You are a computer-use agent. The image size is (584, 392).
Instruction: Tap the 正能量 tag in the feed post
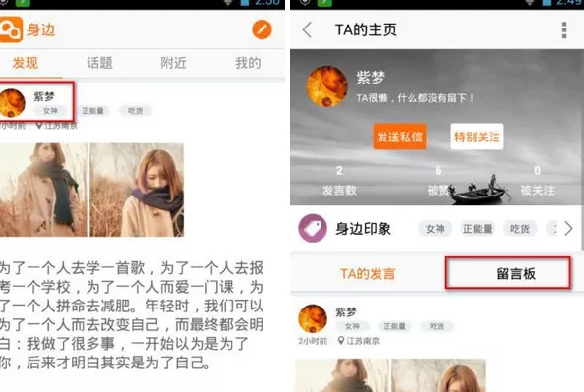pos(92,111)
